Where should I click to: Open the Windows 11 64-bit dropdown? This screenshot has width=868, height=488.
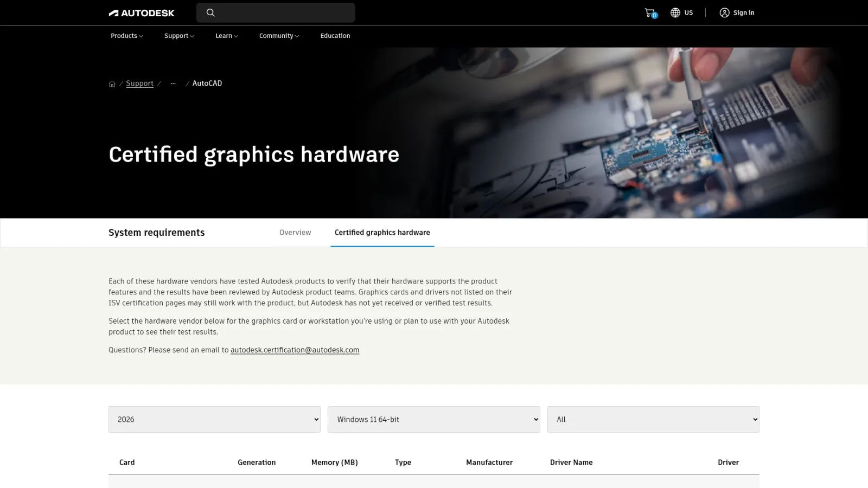(434, 420)
